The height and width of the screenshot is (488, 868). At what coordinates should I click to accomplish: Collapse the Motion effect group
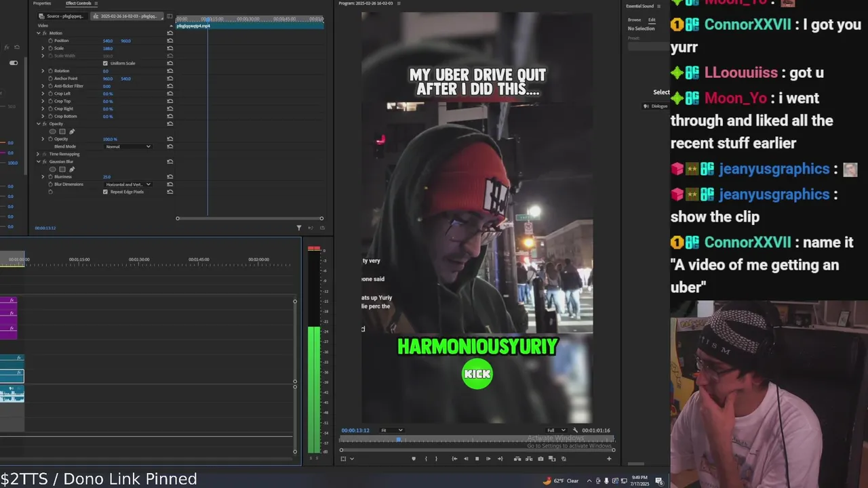(39, 33)
